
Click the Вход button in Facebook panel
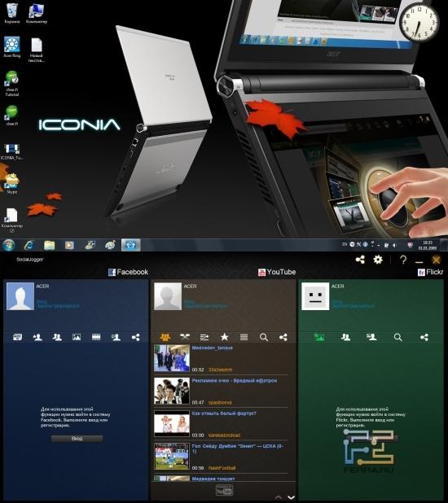tap(77, 439)
